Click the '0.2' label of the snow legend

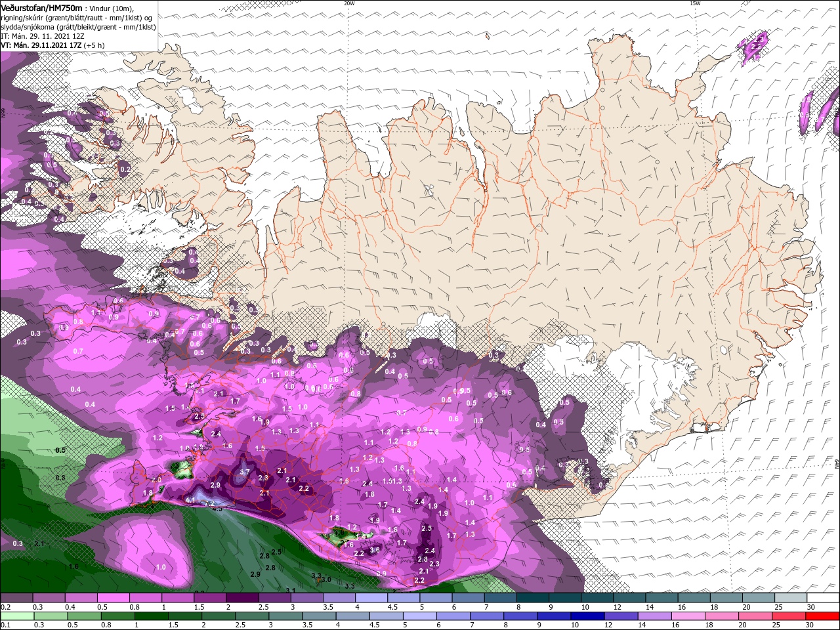coord(5,607)
